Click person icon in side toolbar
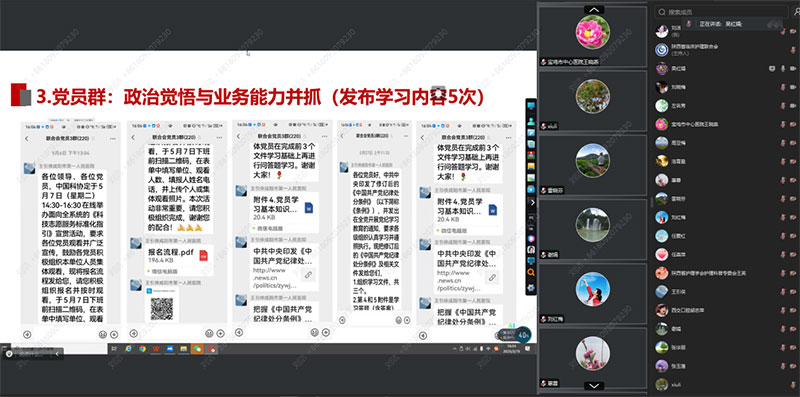The image size is (800, 397). (531, 121)
